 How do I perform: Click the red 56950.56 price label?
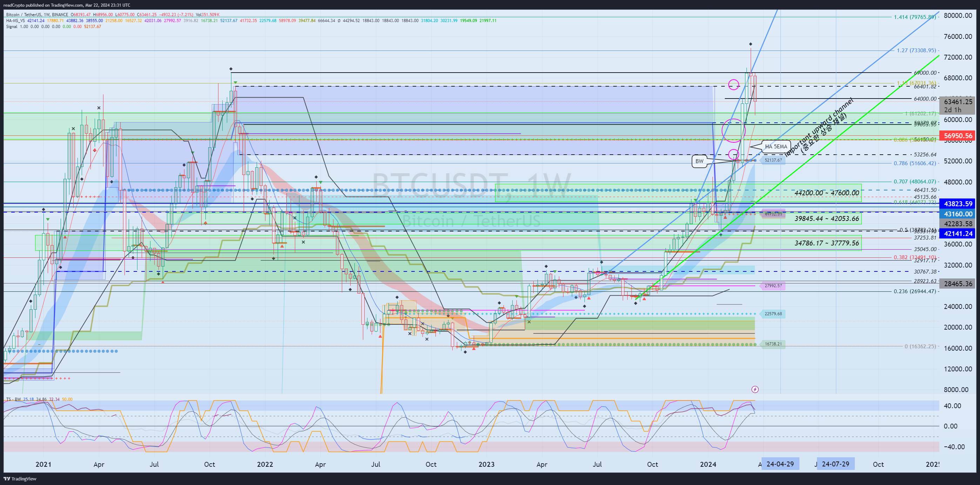[958, 136]
